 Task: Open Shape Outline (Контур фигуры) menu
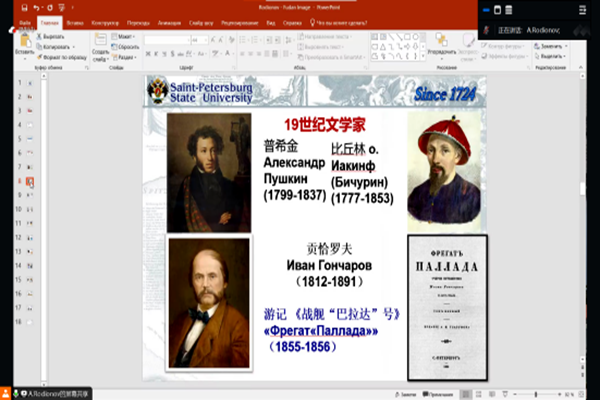[503, 46]
